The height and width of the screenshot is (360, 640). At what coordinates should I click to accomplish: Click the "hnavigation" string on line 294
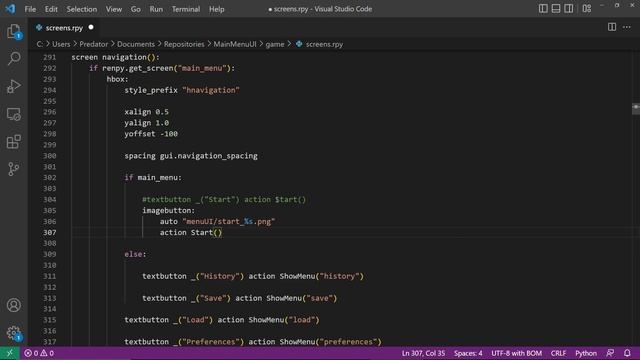[211, 90]
